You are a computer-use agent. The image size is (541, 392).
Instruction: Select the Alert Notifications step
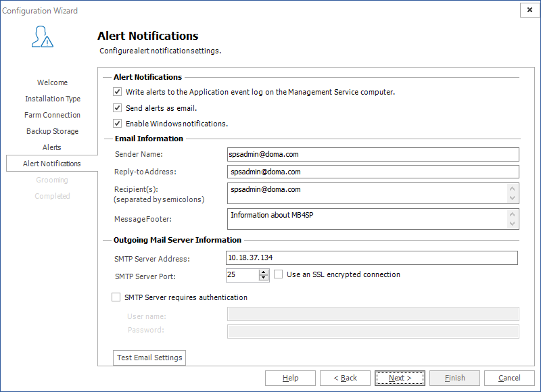52,164
